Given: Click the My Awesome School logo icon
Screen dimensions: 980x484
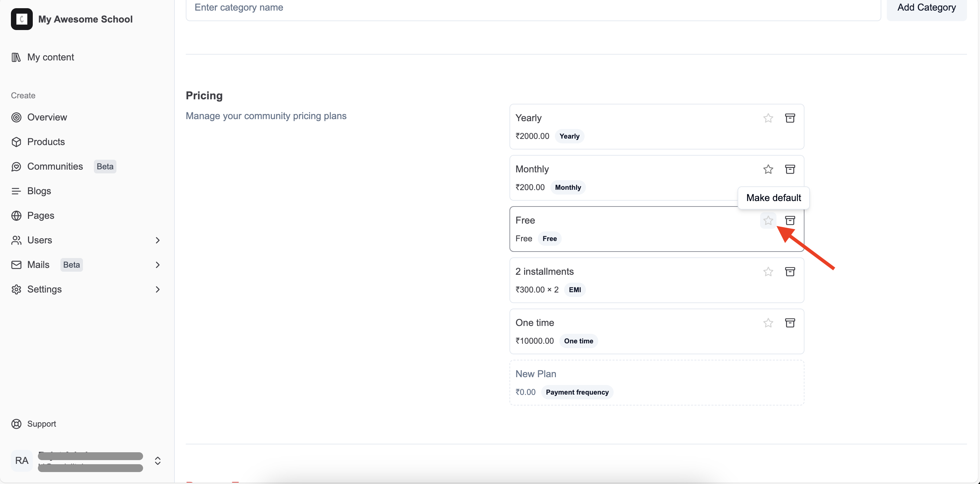Looking at the screenshot, I should (22, 19).
